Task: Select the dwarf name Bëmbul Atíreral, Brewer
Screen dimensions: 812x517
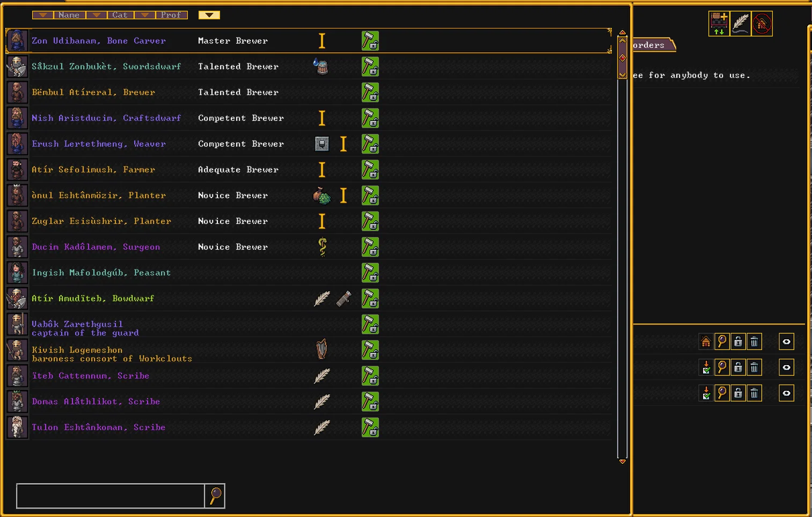Action: click(93, 92)
